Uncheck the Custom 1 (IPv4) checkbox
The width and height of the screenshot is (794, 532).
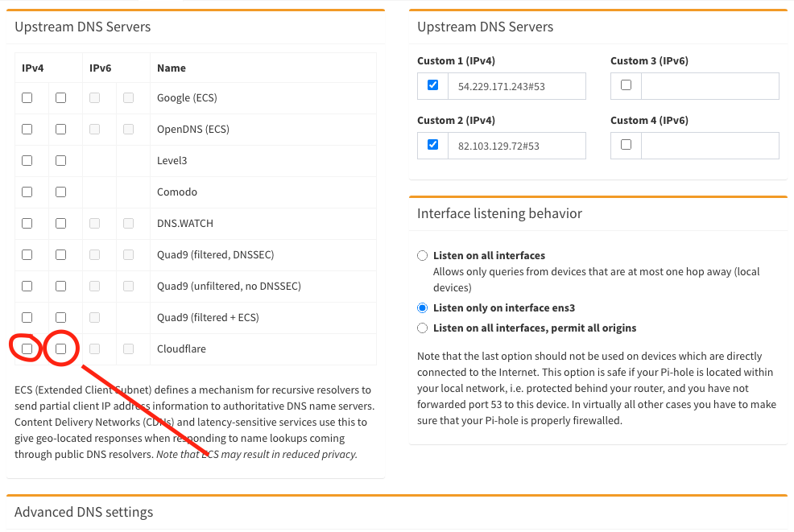pos(433,85)
